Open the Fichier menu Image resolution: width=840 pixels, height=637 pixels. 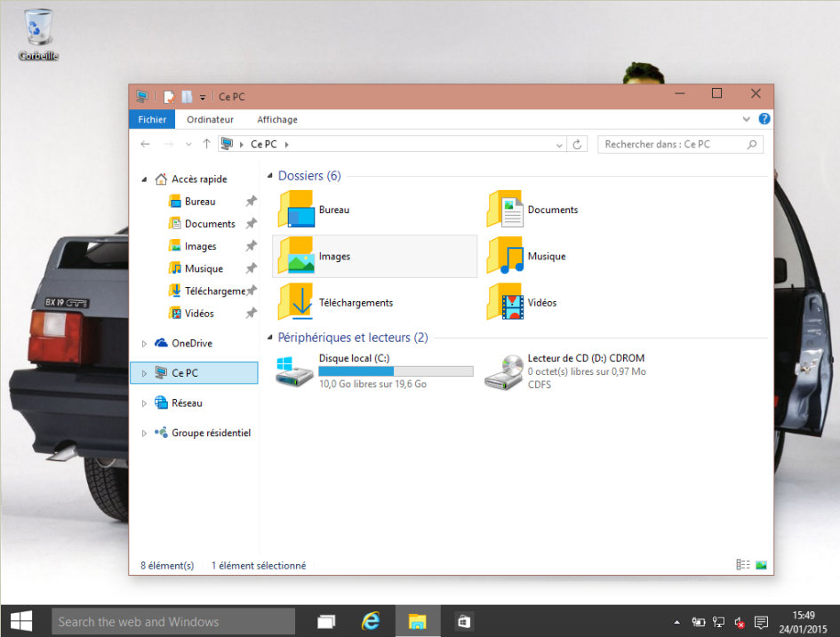(x=152, y=119)
